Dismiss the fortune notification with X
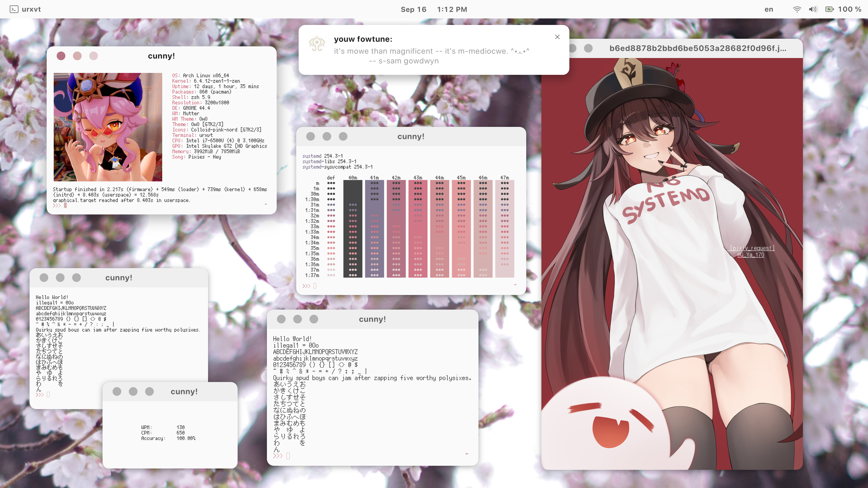868x488 pixels. 557,37
